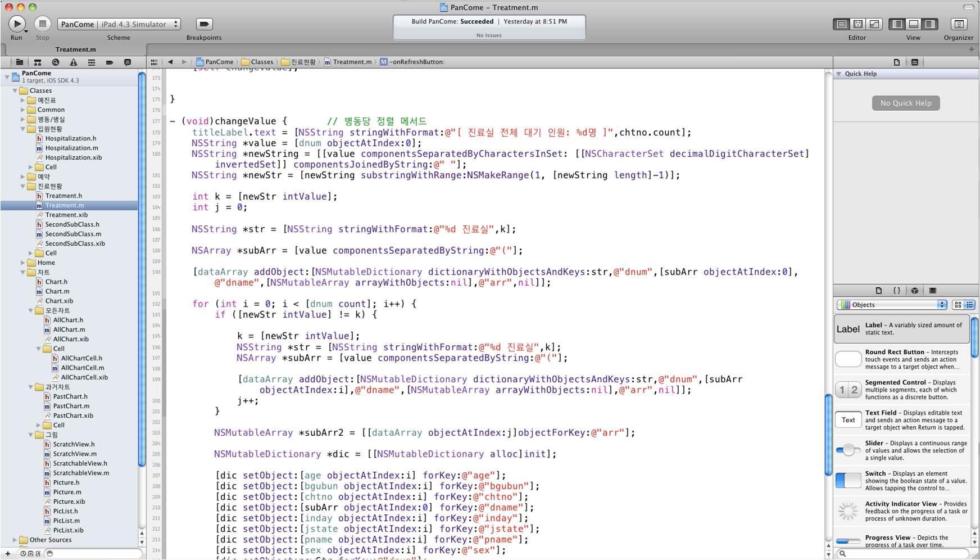This screenshot has width=980, height=560.
Task: Open Treatment.xib in the navigator
Action: [x=66, y=215]
